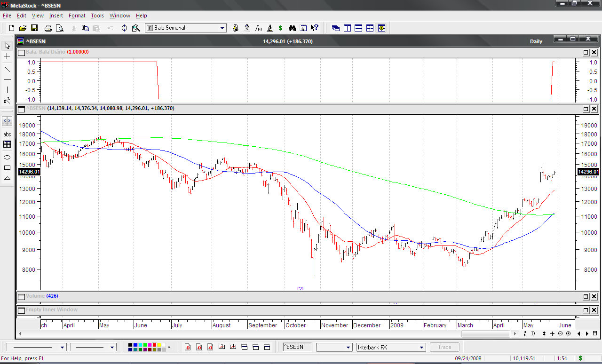This screenshot has width=602, height=364.
Task: Click the 'Daily' label in chart title bar
Action: [536, 41]
